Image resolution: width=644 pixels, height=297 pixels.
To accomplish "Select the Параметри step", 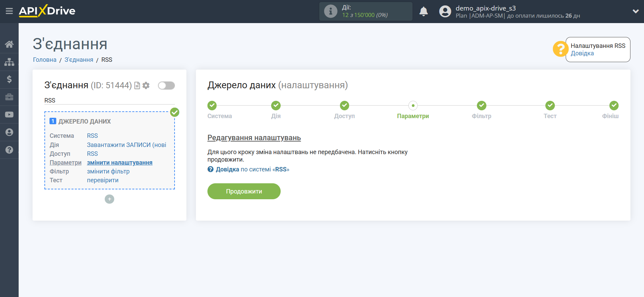I will point(413,116).
